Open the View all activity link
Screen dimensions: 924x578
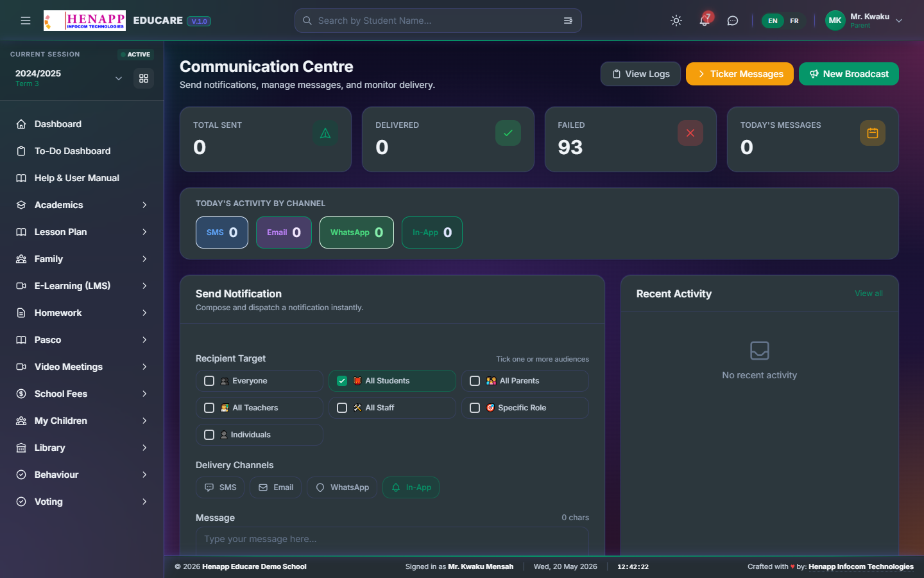(x=869, y=293)
